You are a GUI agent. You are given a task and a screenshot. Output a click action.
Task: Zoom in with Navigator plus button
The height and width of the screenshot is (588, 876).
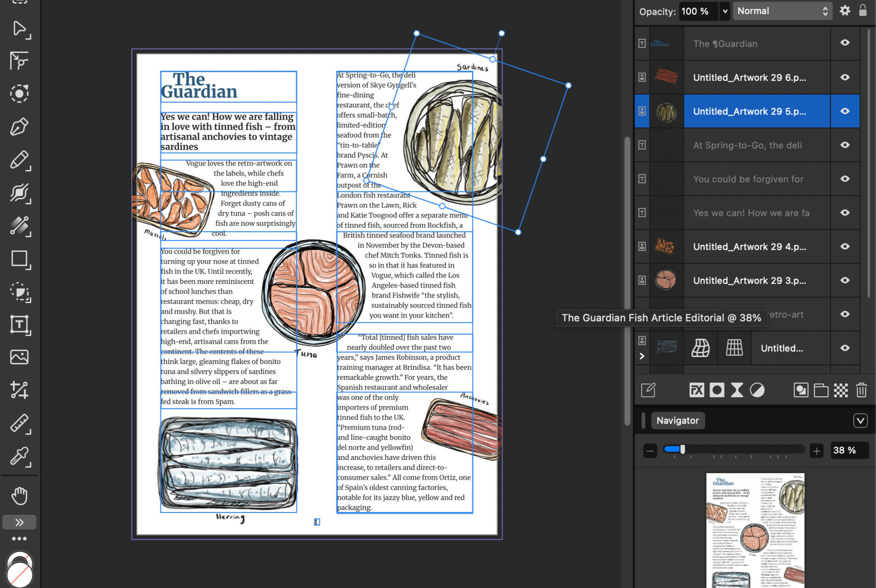817,450
